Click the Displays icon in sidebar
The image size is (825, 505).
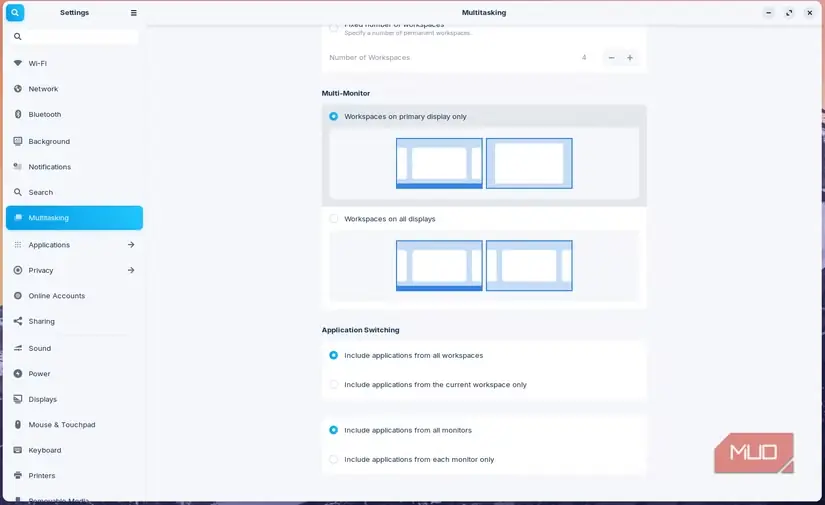coord(18,399)
